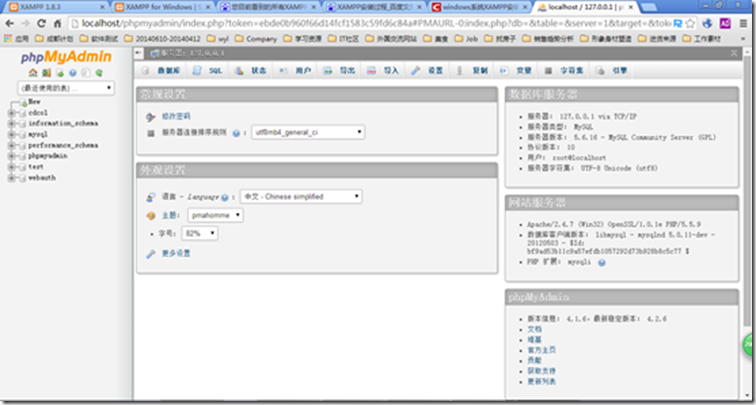Click the theme palette icon
The height and width of the screenshot is (405, 756).
point(150,216)
